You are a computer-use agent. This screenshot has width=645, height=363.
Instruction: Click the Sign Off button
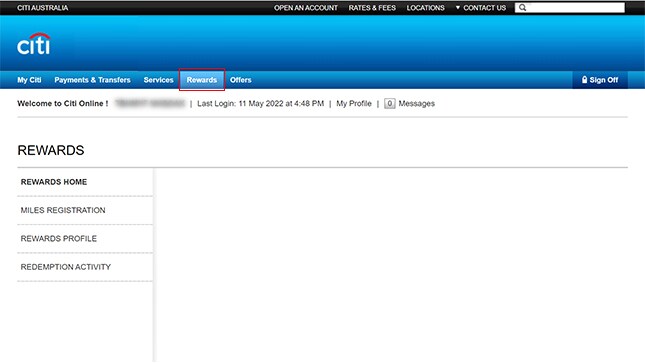point(600,80)
